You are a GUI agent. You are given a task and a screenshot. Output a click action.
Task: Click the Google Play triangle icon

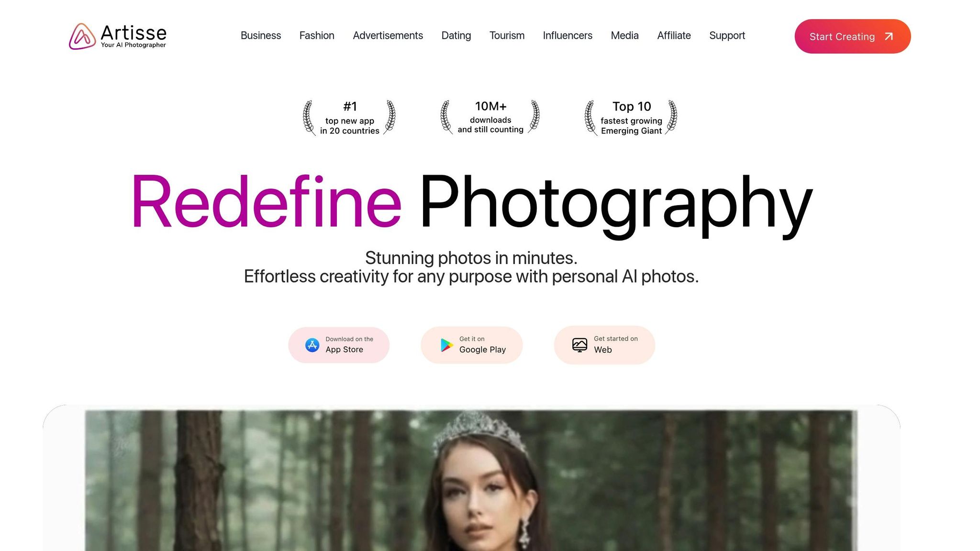click(446, 345)
